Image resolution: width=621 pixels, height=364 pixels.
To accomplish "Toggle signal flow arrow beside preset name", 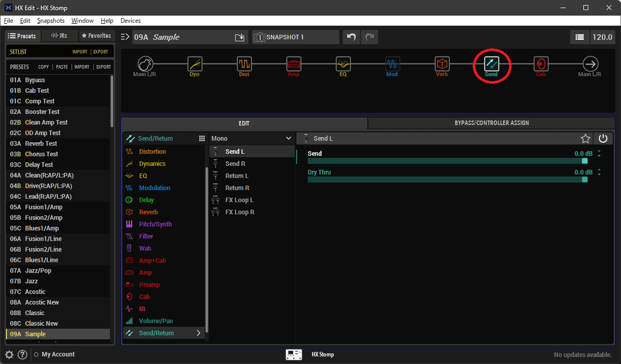I will point(125,37).
